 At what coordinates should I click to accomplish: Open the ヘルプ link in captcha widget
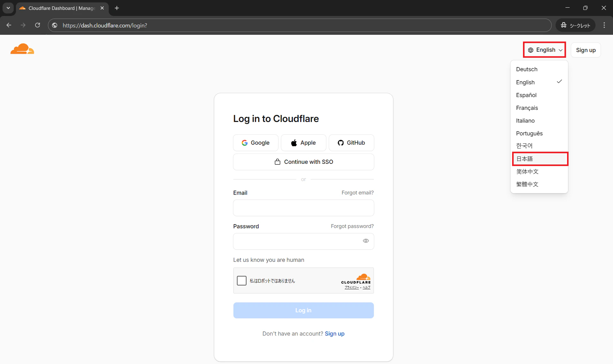pos(367,287)
